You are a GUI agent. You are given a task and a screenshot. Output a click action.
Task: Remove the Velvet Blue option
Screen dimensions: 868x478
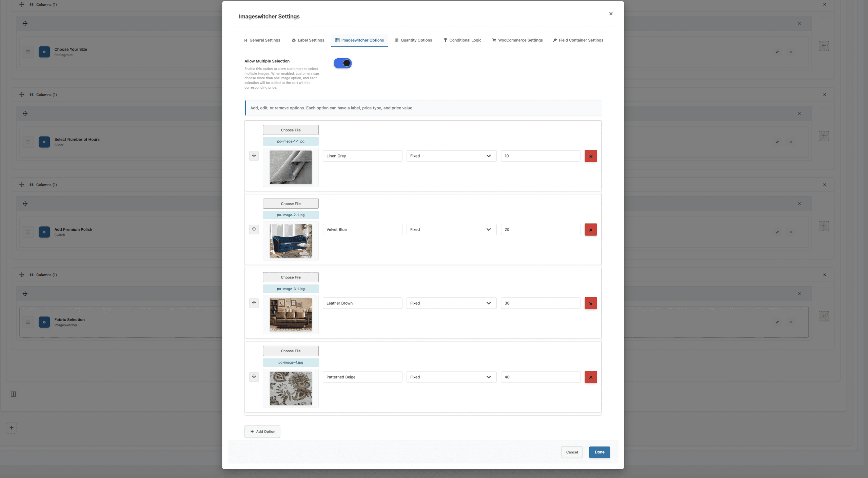click(590, 230)
